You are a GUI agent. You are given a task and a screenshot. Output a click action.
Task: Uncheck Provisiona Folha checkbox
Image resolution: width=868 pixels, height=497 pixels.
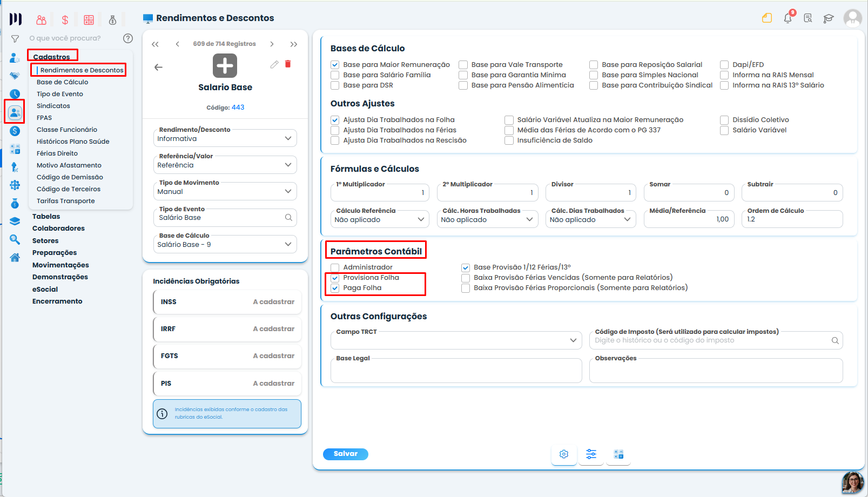pyautogui.click(x=335, y=278)
